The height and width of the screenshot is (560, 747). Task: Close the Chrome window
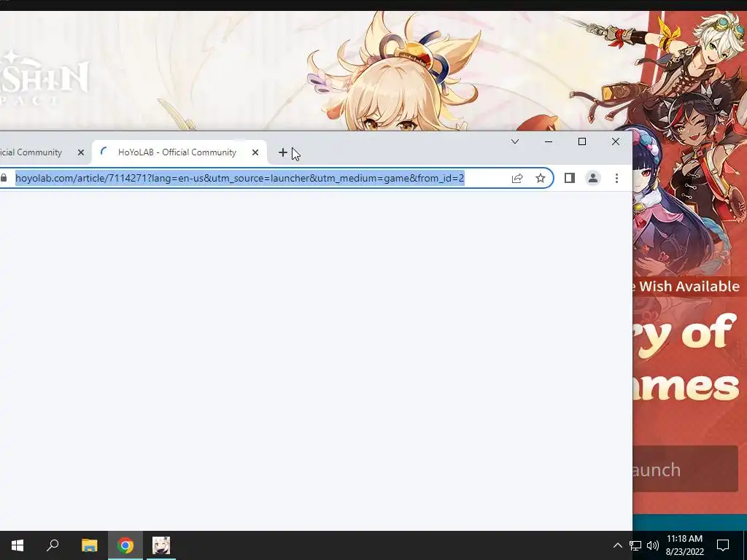point(616,141)
